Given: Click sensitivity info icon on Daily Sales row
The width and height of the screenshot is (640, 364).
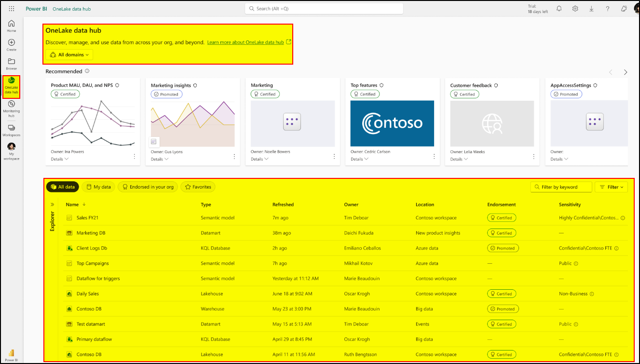Looking at the screenshot, I should [592, 294].
